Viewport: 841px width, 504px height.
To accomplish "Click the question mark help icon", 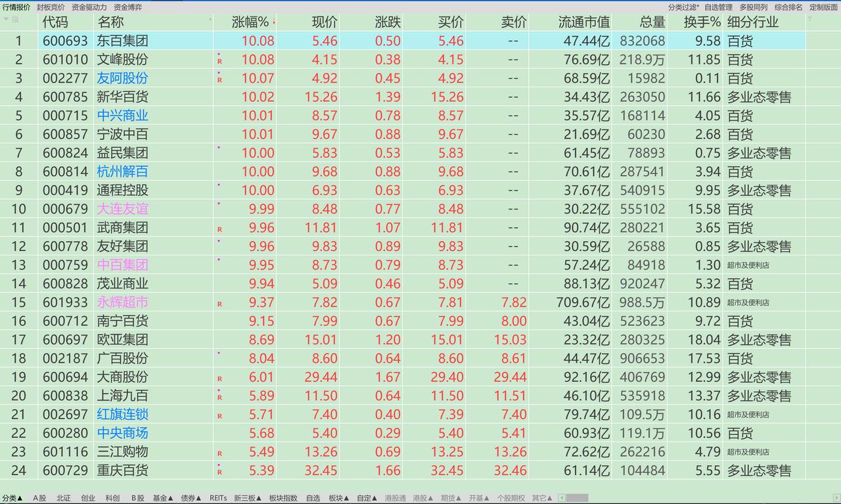I will [x=809, y=19].
